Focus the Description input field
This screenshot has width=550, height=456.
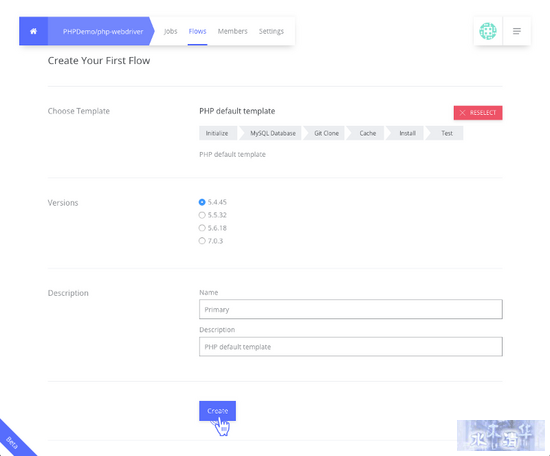351,347
